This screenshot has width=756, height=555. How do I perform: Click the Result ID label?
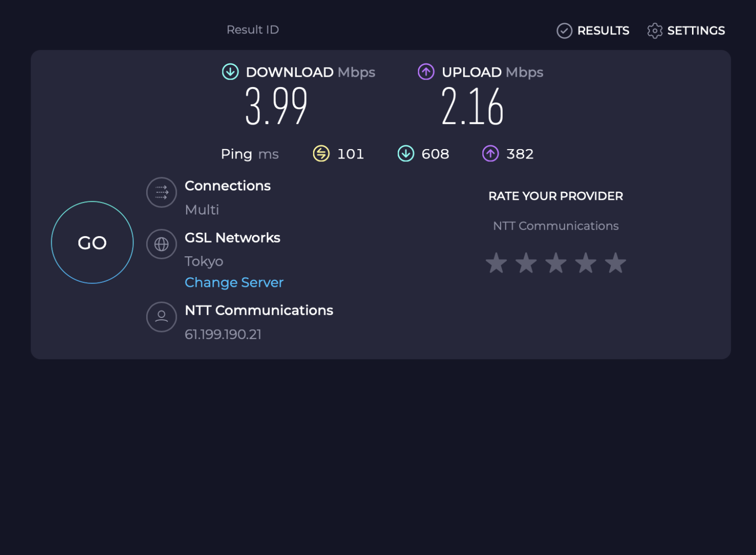(252, 30)
